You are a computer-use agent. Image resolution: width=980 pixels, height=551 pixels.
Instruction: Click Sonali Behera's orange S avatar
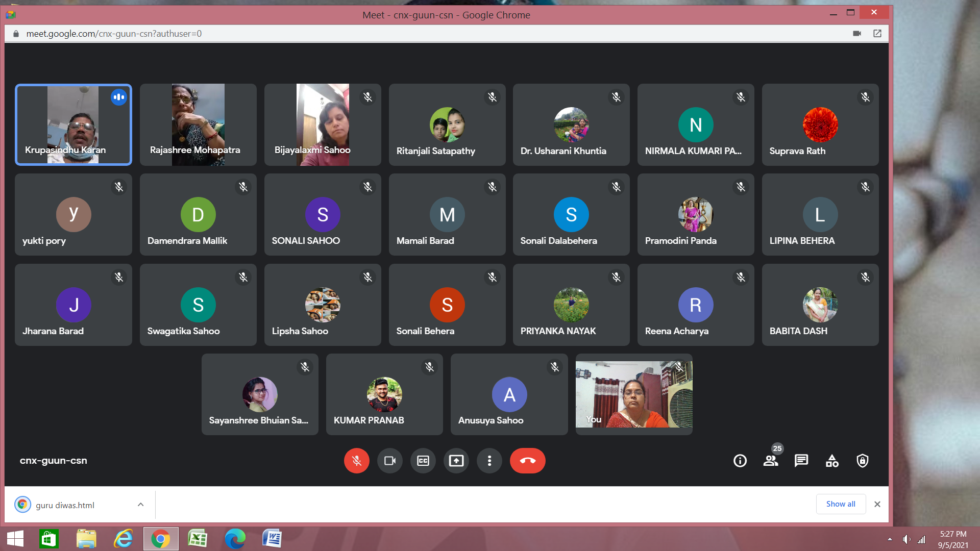click(x=447, y=305)
